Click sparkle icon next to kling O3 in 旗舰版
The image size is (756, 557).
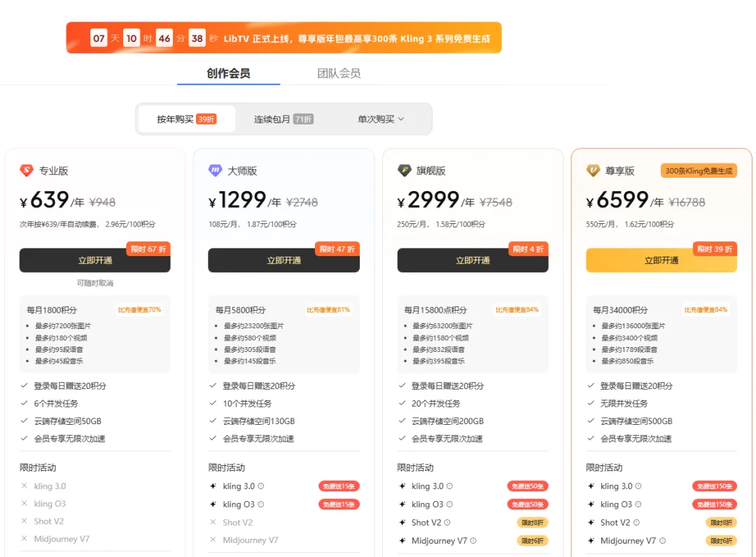pyautogui.click(x=402, y=505)
